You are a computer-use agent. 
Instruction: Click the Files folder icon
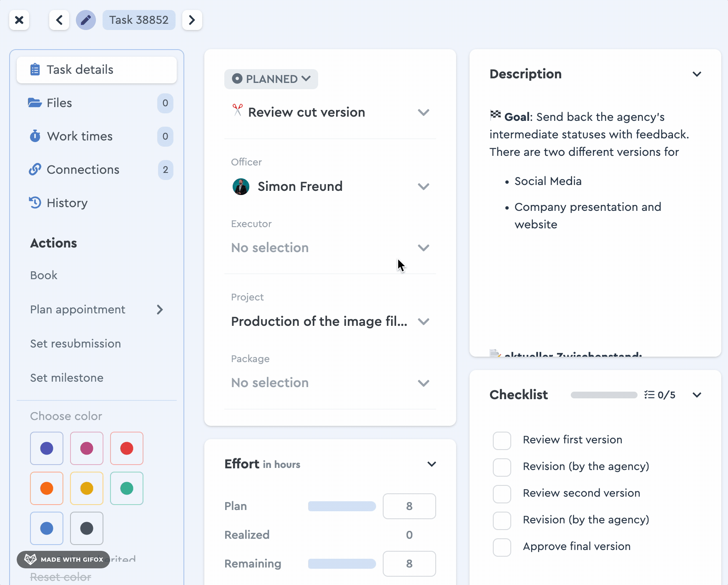35,103
